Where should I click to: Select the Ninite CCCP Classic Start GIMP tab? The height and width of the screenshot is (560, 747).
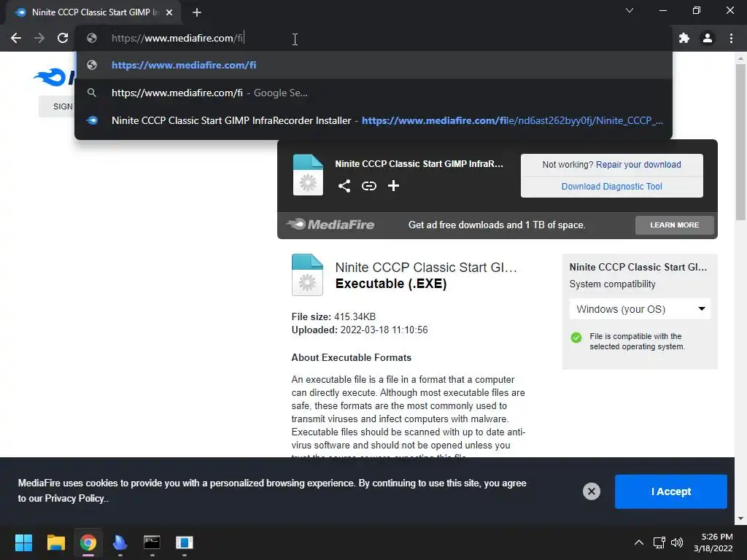pos(93,12)
